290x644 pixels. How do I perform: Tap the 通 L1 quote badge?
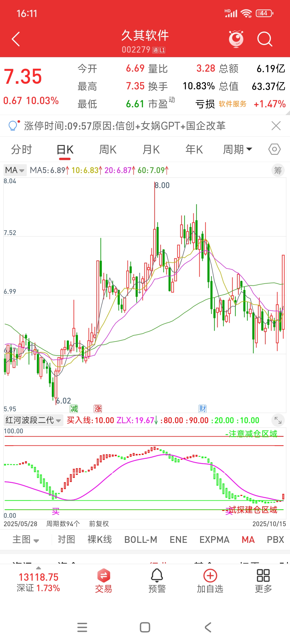coord(159,50)
